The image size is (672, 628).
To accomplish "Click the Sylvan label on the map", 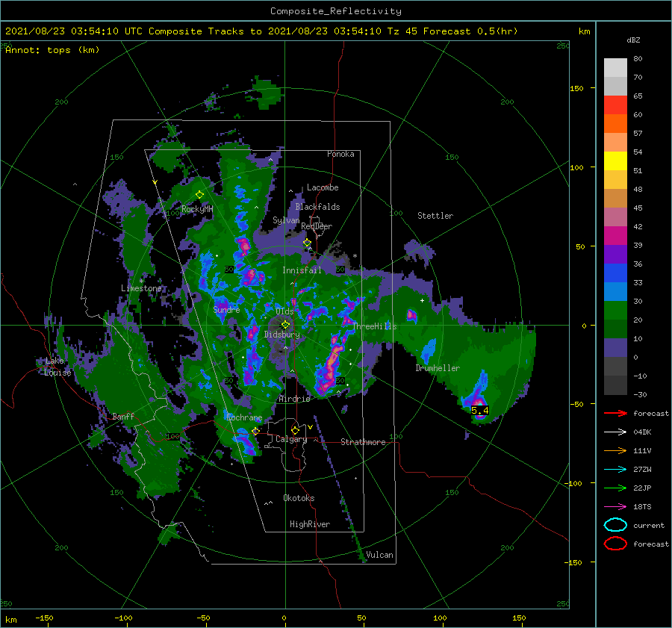I will click(286, 220).
